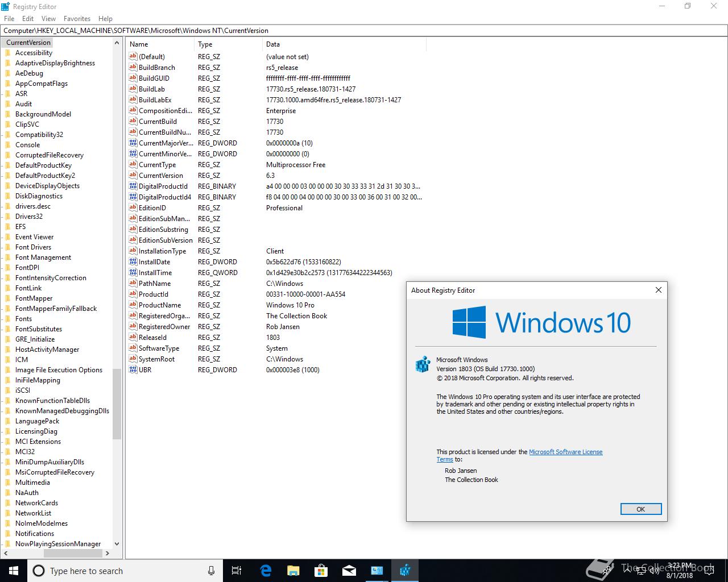The width and height of the screenshot is (728, 582).
Task: Click the BuildBranch string value icon
Action: tap(133, 67)
